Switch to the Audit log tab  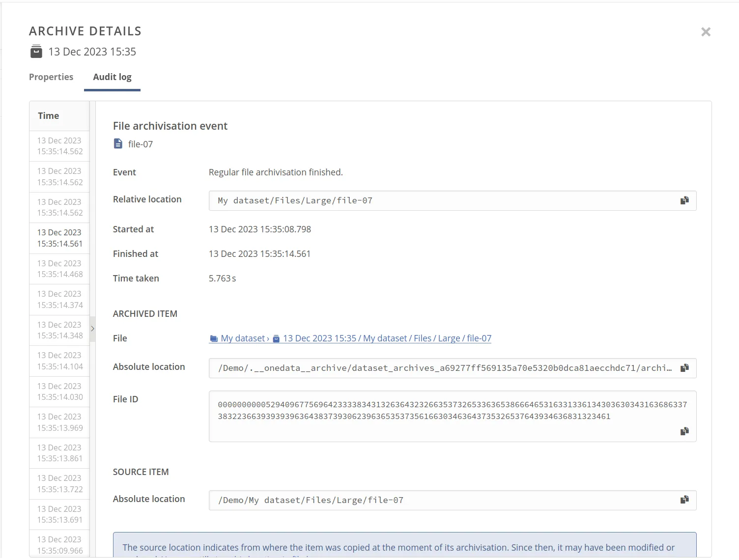point(112,77)
